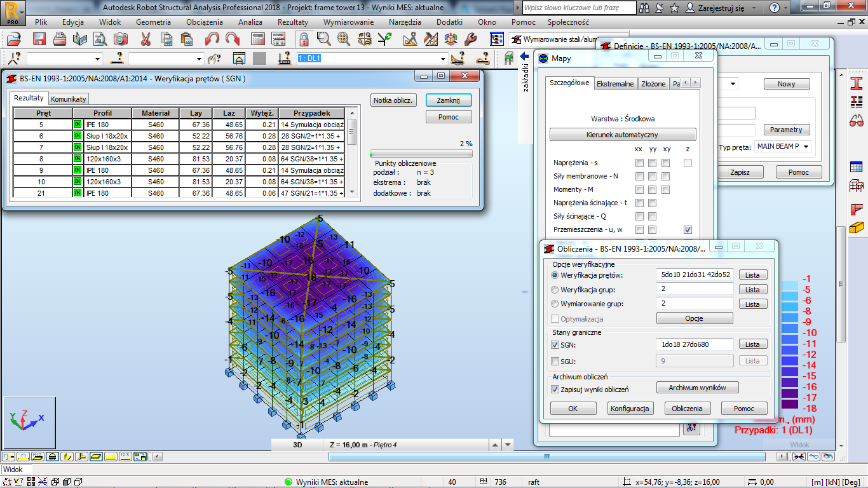The height and width of the screenshot is (488, 868).
Task: Select Weryfikacja prętów radio button
Action: point(555,275)
